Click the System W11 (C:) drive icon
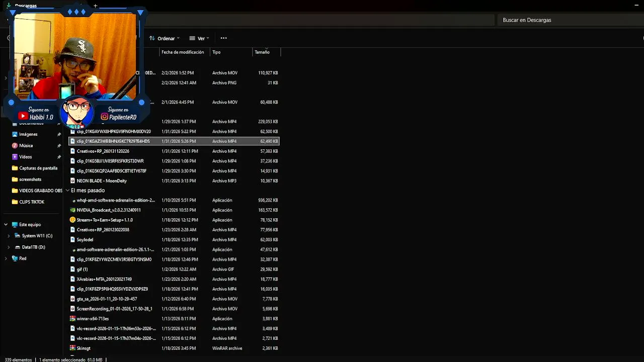This screenshot has width=644, height=362. pos(18,236)
